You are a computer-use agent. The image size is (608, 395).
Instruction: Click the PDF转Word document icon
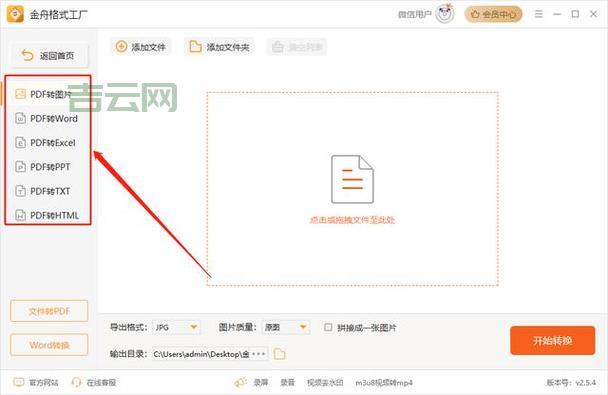pyautogui.click(x=20, y=118)
